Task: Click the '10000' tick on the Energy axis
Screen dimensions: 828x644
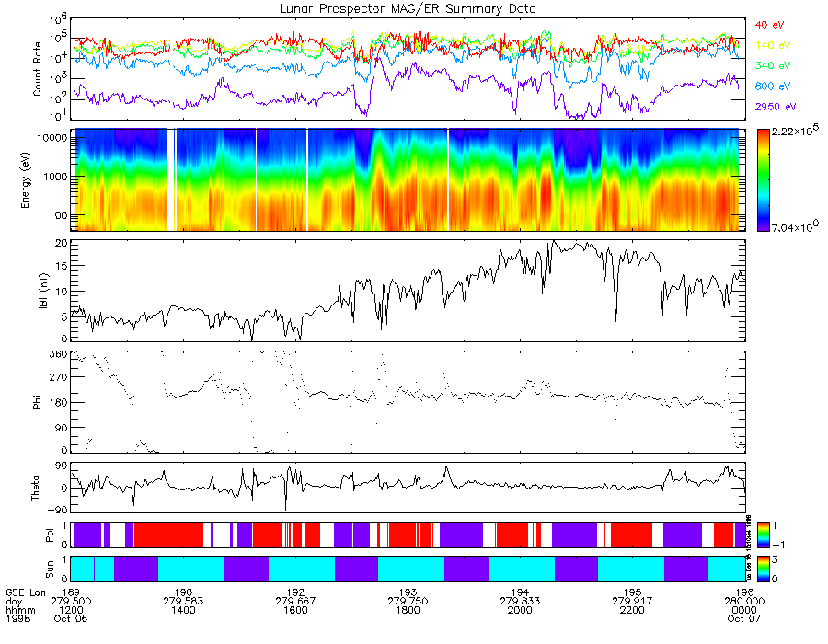Action: 54,138
